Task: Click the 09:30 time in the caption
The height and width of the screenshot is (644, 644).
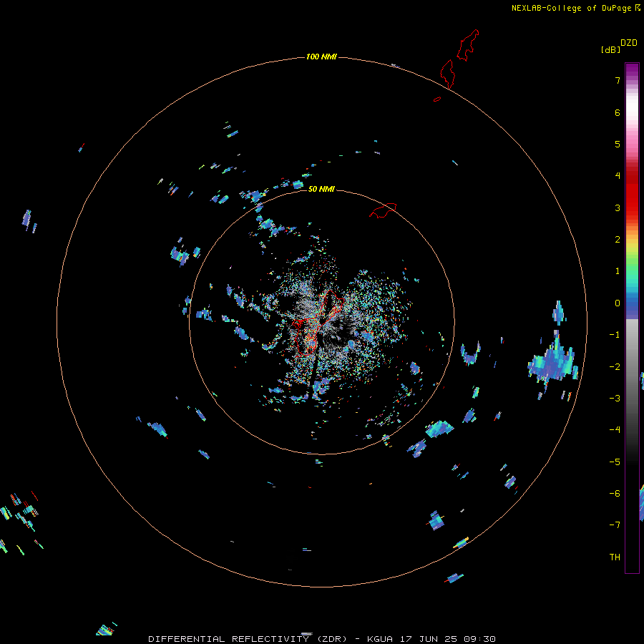Action: [479, 639]
